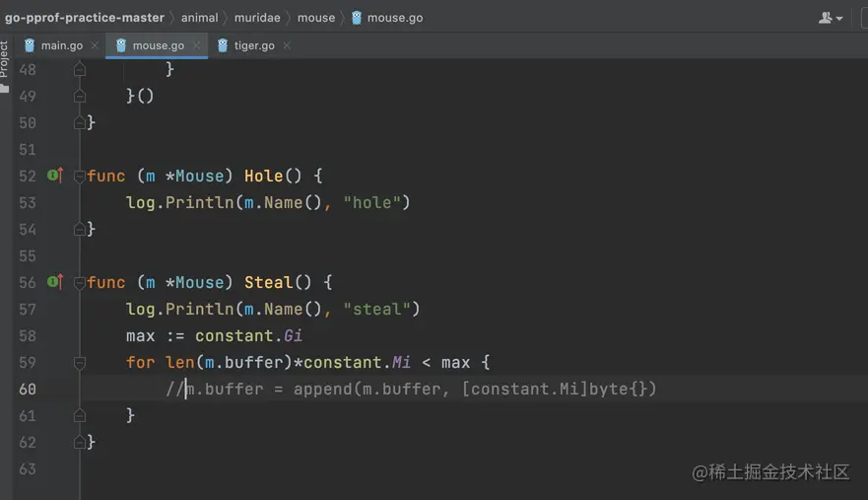Click fold end marker on line 54
Viewport: 868px width, 500px height.
[79, 229]
